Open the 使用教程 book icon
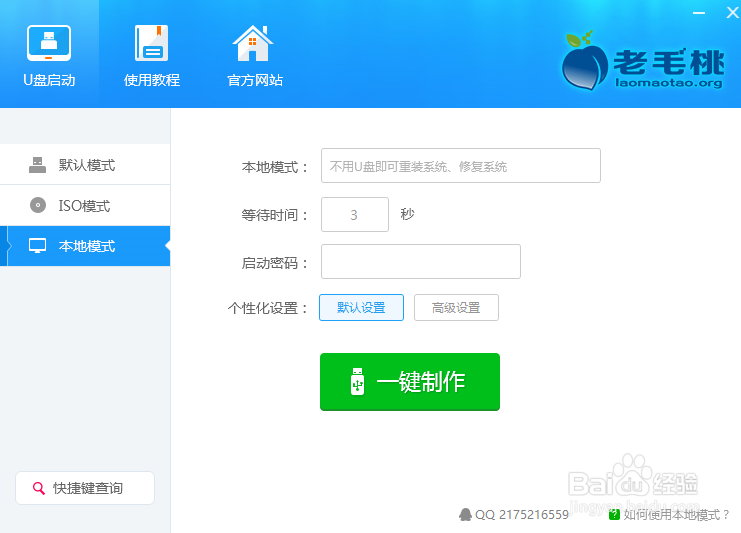 151,43
